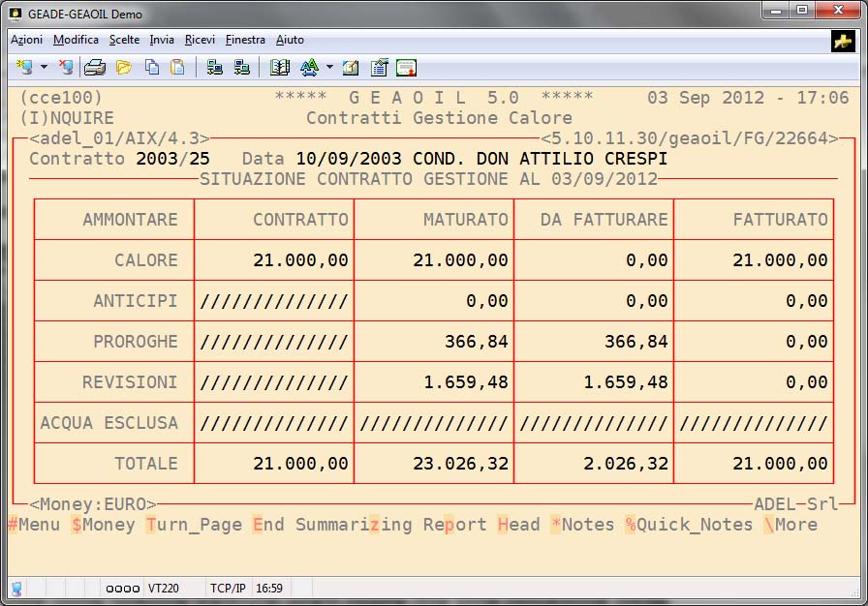This screenshot has width=868, height=606.
Task: Click the Summarizing command at bottom
Action: tap(354, 525)
